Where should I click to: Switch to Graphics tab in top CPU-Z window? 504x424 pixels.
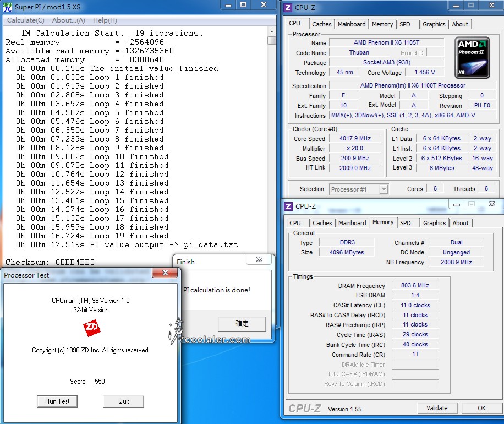[434, 24]
